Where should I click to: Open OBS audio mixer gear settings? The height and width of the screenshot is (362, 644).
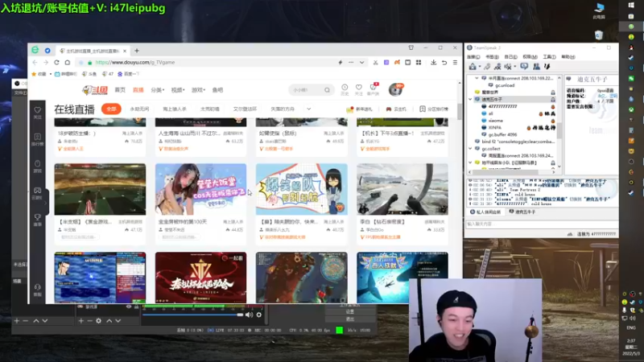point(258,315)
